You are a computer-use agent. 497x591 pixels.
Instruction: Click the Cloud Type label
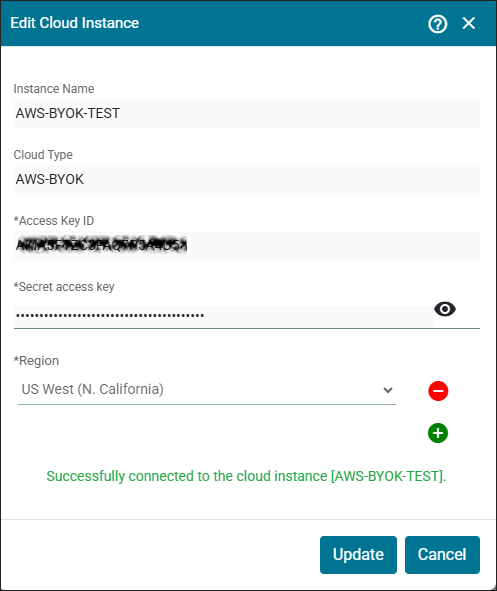[43, 155]
